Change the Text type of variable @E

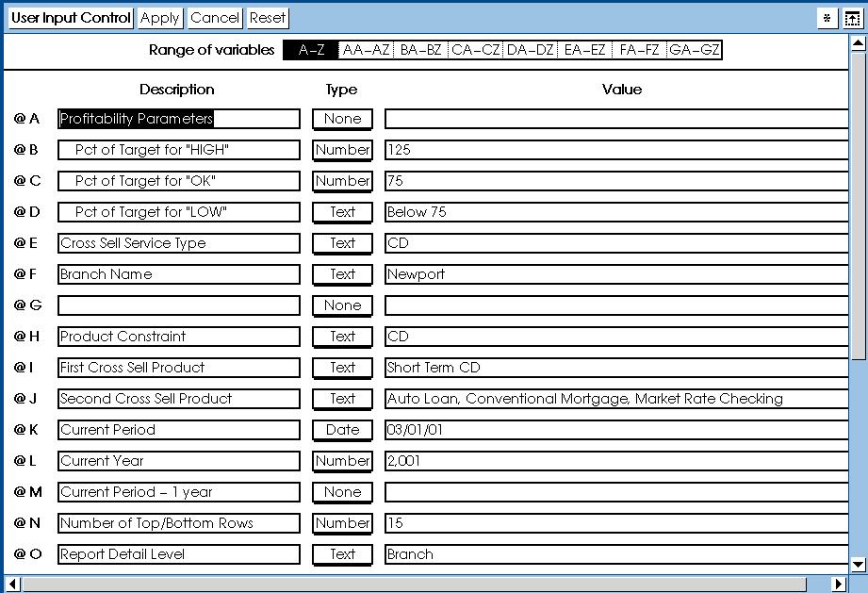pos(343,243)
